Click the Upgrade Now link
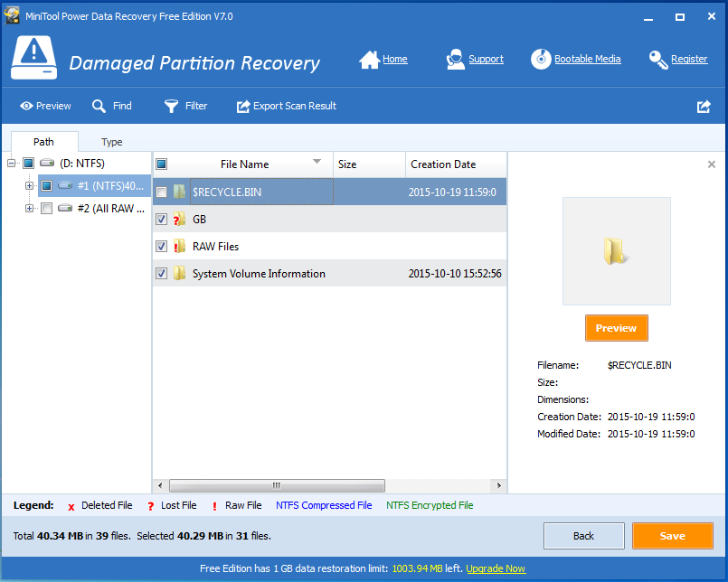728x582 pixels. [496, 568]
